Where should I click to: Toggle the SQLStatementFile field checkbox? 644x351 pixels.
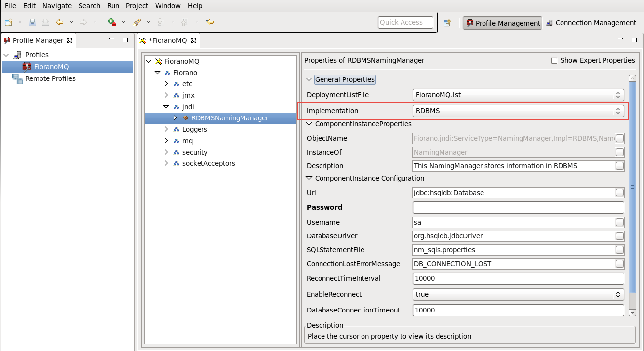620,250
